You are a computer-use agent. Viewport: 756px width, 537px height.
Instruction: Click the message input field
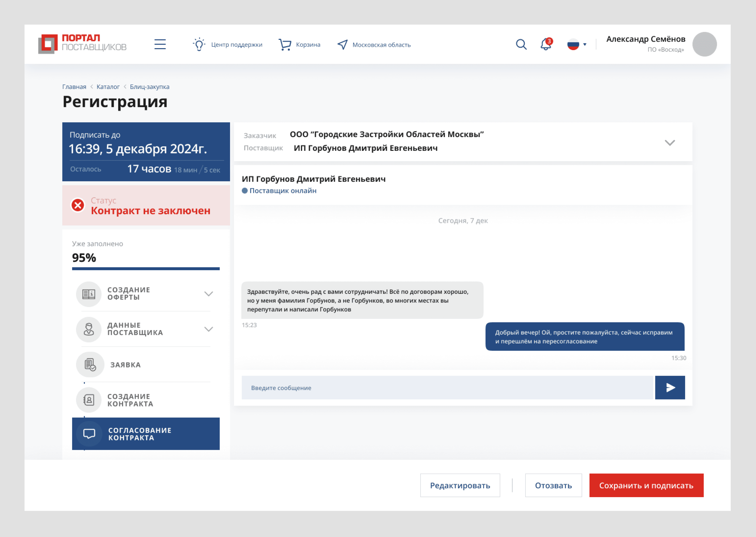pyautogui.click(x=448, y=388)
